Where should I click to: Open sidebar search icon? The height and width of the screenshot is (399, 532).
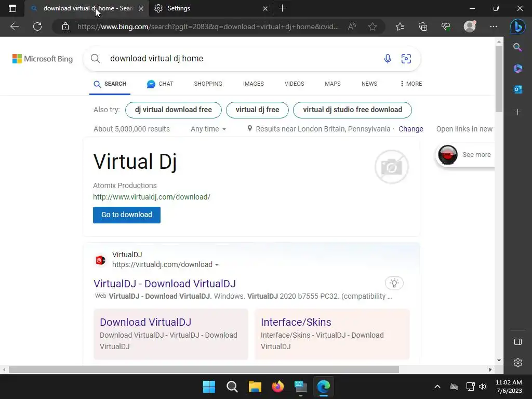[517, 47]
